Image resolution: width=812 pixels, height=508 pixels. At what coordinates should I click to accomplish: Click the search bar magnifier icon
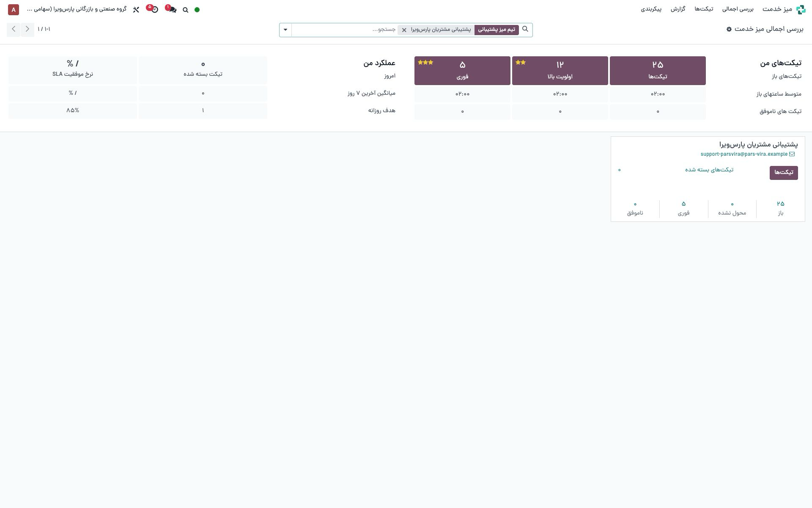tap(525, 29)
